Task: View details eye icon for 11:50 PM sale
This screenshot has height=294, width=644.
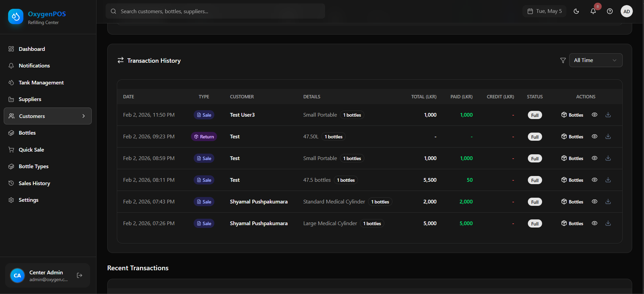Action: pyautogui.click(x=595, y=115)
